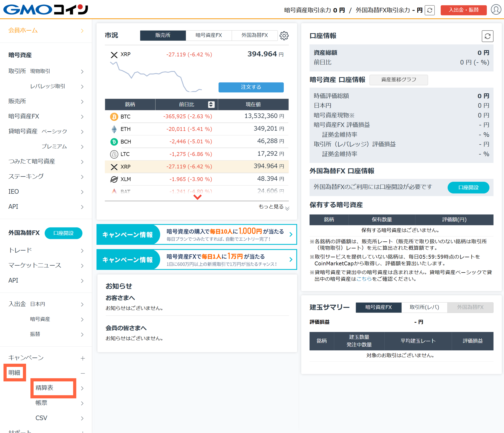Click the XLM coin icon
Screen dimensions: 504x433
(x=114, y=179)
